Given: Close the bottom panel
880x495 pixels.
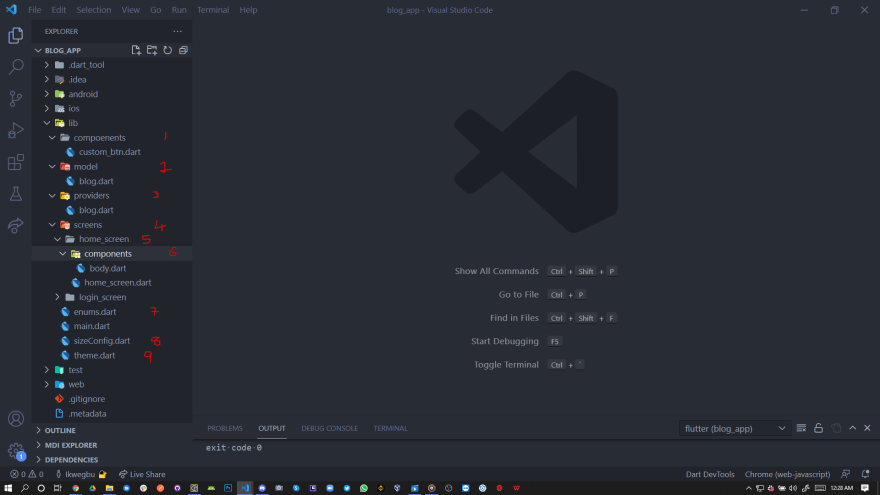Looking at the screenshot, I should pyautogui.click(x=867, y=428).
